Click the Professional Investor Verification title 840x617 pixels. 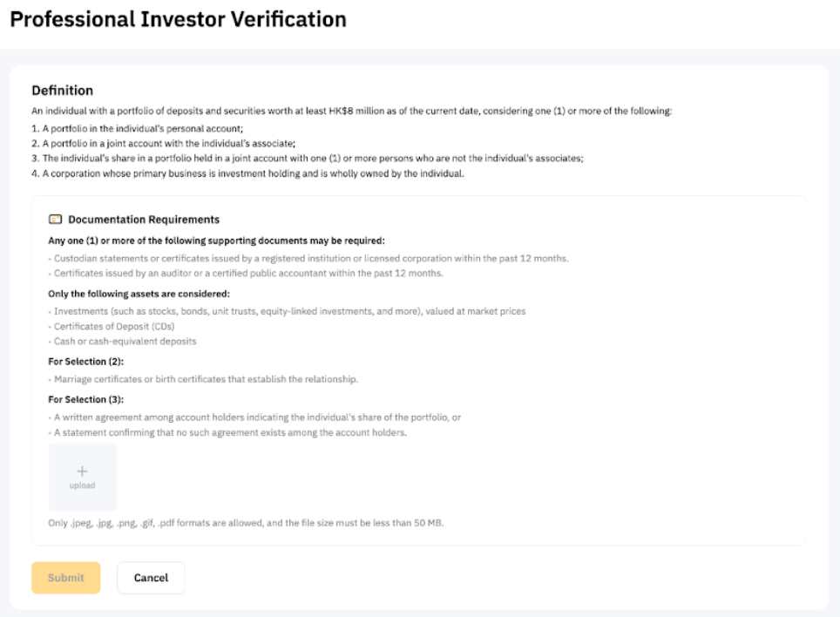coord(178,19)
